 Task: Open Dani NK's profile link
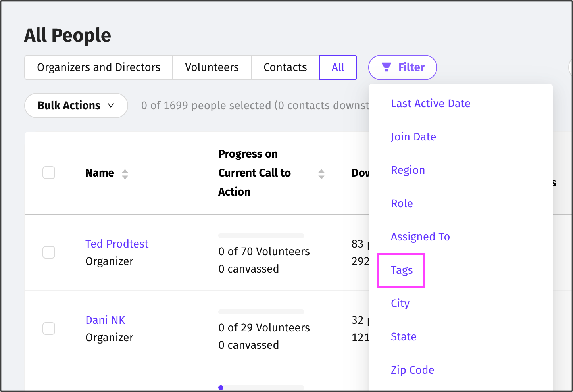(105, 320)
